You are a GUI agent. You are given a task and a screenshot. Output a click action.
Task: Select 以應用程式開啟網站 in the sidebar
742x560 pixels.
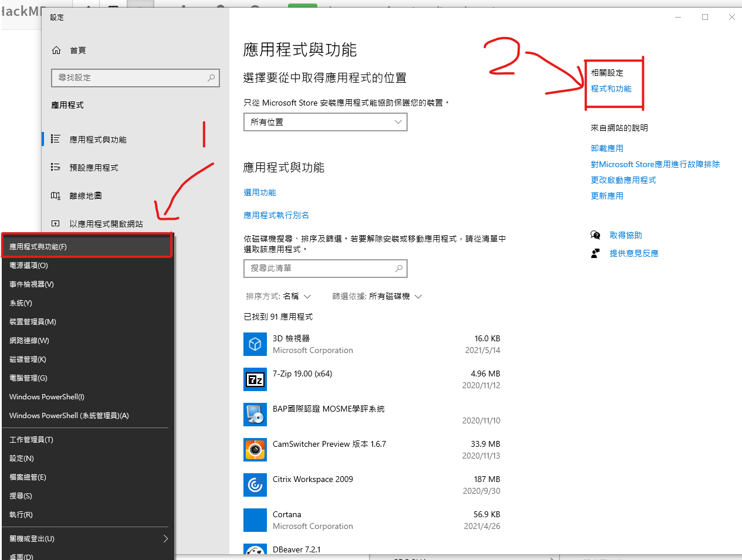106,224
